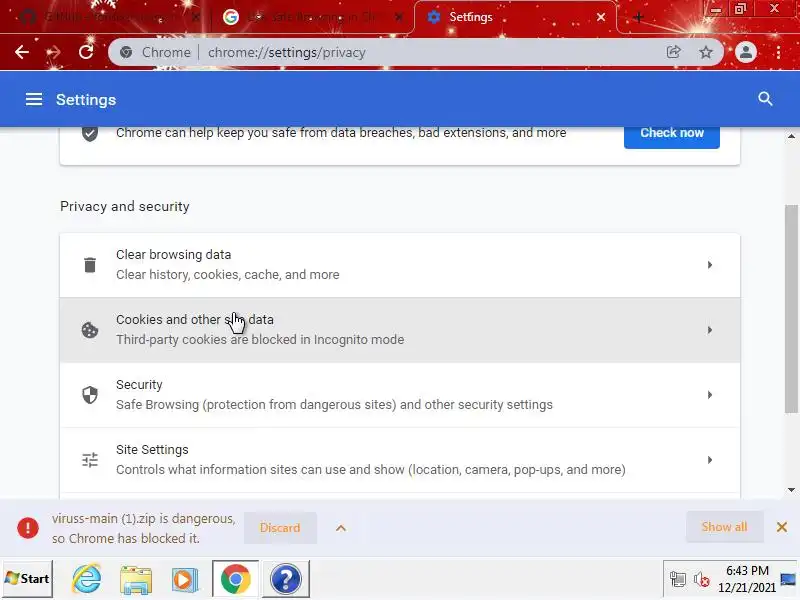Open Chrome three-dot menu

(x=778, y=52)
